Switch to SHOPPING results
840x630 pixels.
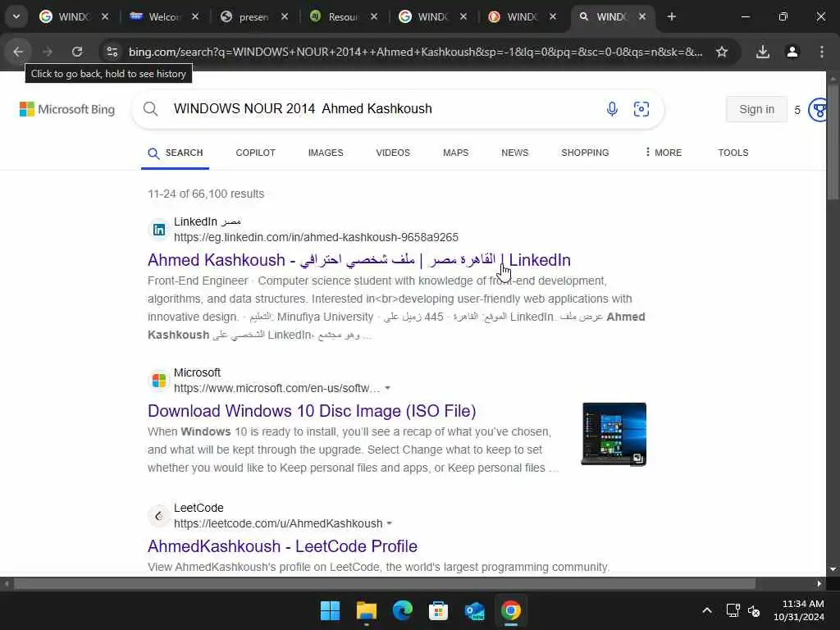click(x=585, y=153)
